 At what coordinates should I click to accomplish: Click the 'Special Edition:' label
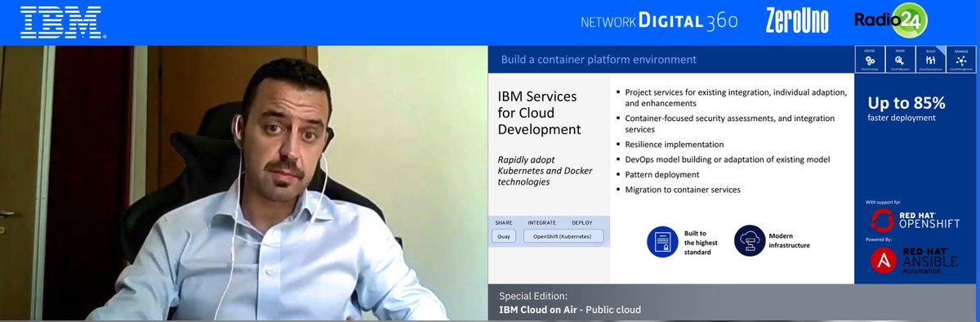(532, 297)
